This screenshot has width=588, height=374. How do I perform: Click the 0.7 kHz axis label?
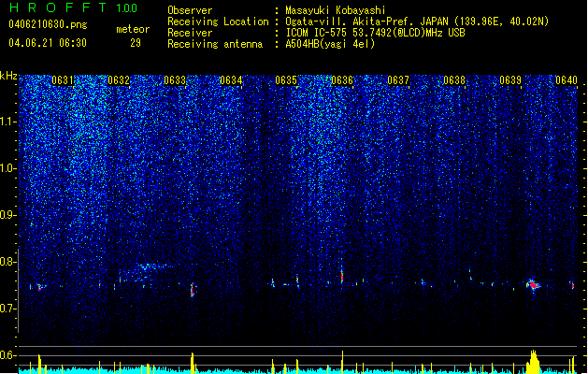coord(8,309)
